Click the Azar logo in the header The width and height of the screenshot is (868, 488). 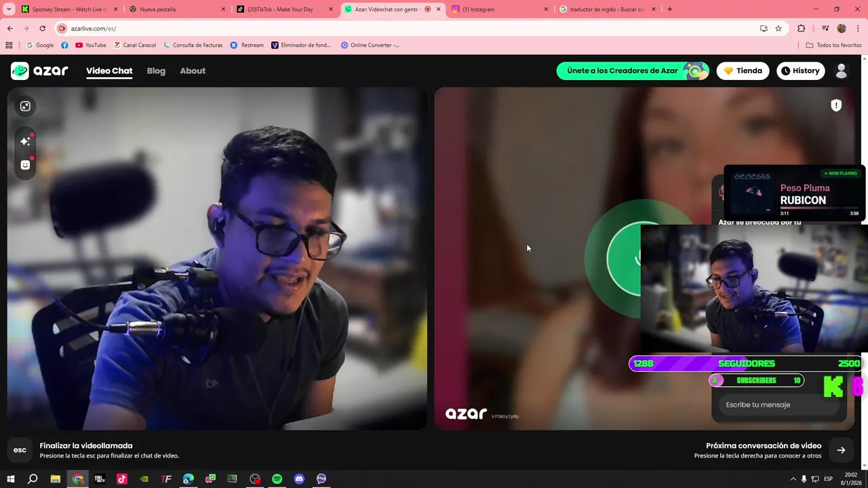point(39,70)
